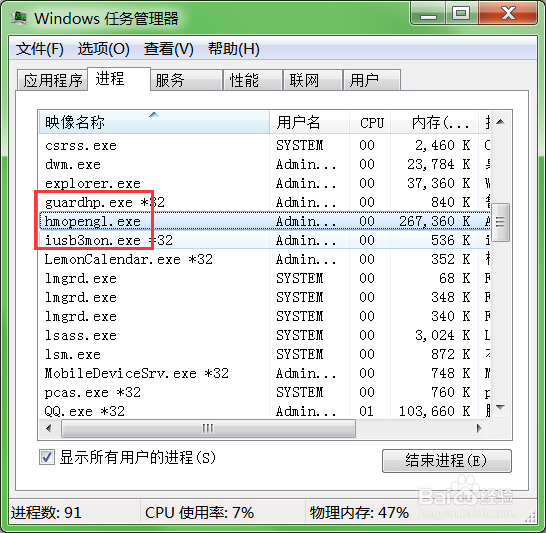Screen dimensions: 546x533
Task: Switch to the 进程 tab
Action: [119, 79]
